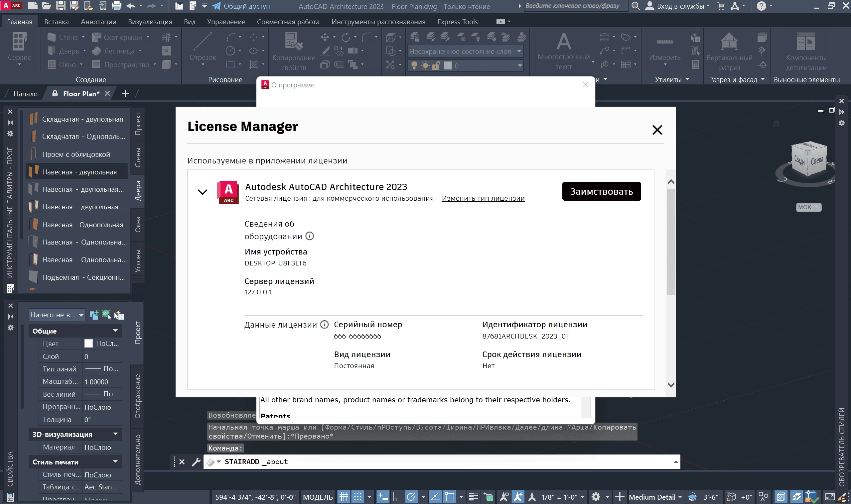851x504 pixels.
Task: Click the ViewCube left face (Слева)
Action: pos(817,161)
